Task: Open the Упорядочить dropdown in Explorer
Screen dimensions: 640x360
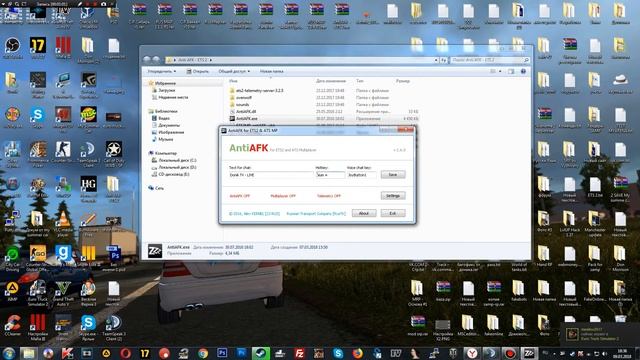Action: pos(162,71)
